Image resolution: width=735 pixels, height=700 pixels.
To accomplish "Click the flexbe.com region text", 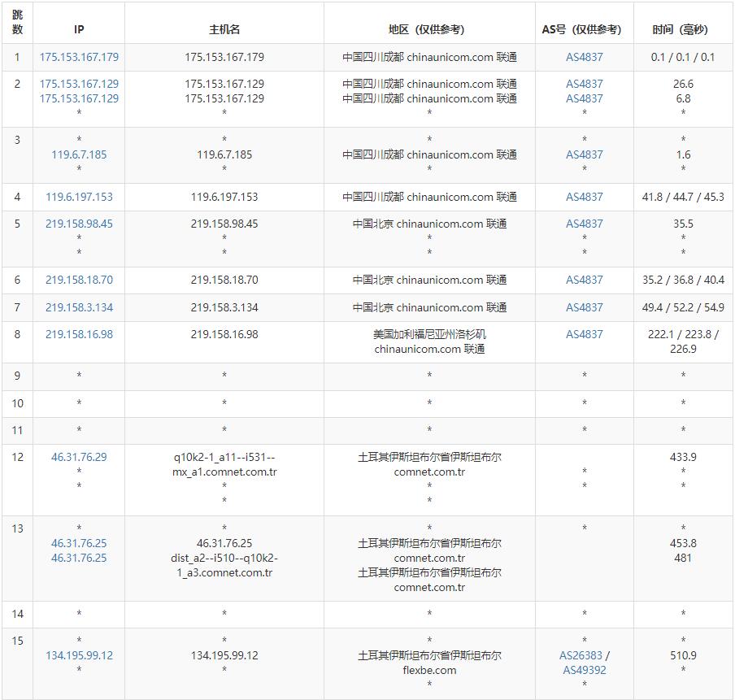I will (x=429, y=670).
